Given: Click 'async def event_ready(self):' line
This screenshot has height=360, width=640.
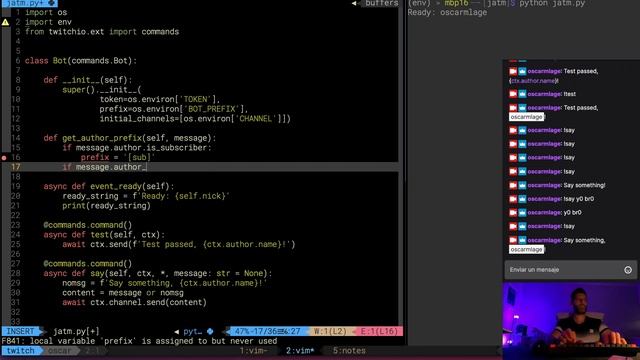Looking at the screenshot, I should [109, 187].
